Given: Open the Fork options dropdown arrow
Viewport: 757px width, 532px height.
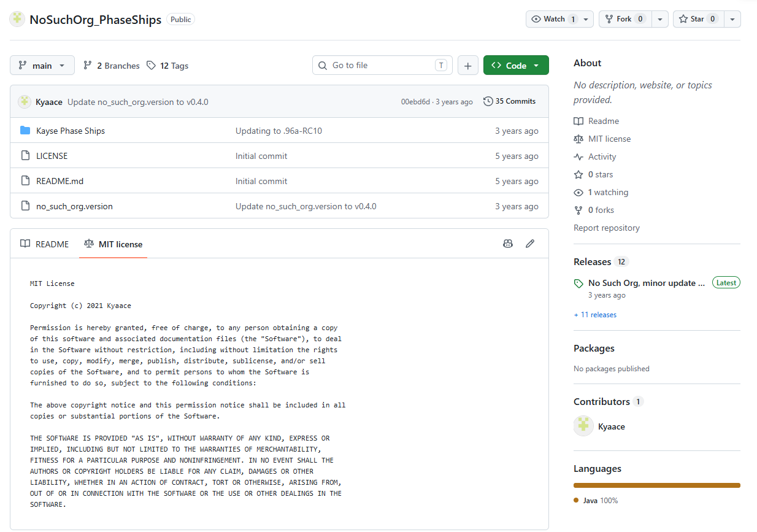Looking at the screenshot, I should click(x=659, y=19).
